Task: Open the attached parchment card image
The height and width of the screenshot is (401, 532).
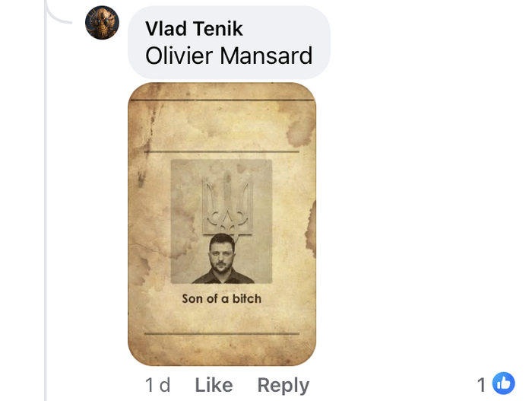Action: (x=222, y=224)
